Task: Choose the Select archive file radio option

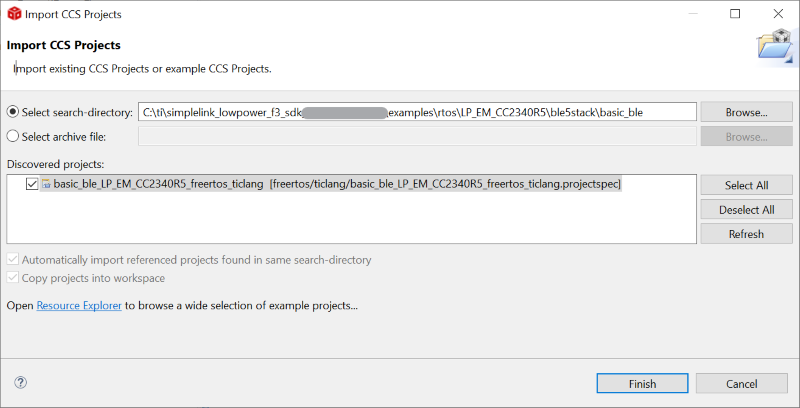Action: [13, 136]
